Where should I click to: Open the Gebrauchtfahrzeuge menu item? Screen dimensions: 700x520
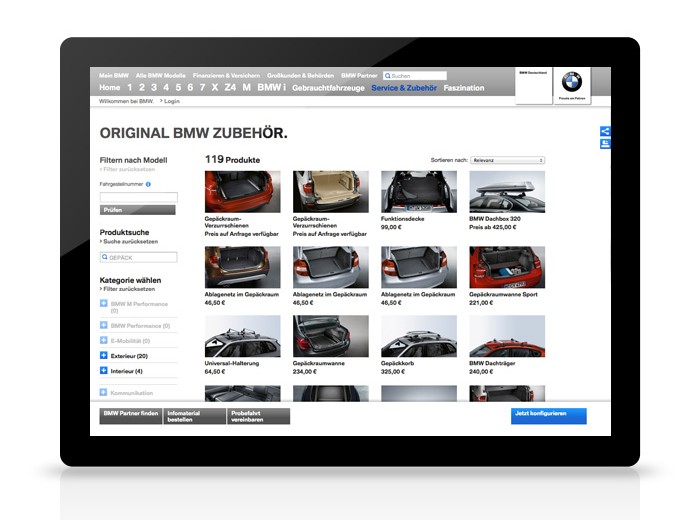327,88
